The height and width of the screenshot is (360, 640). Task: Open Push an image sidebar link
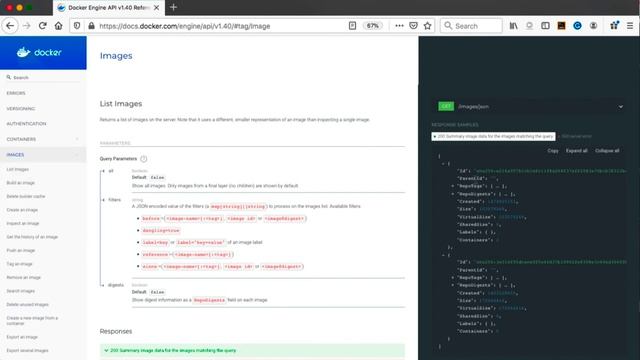pos(20,250)
